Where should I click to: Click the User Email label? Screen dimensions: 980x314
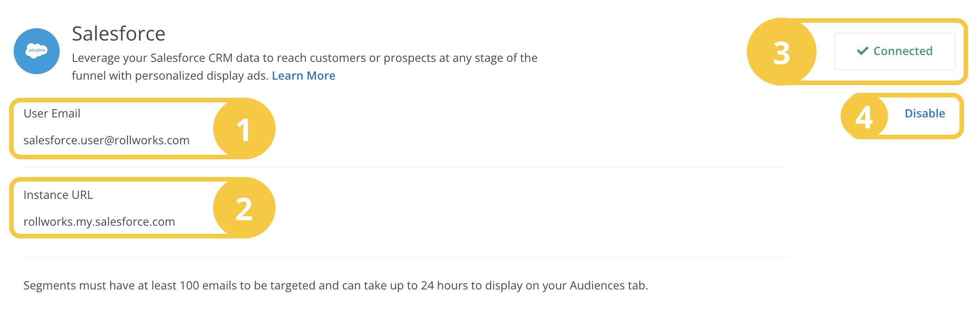pyautogui.click(x=52, y=113)
